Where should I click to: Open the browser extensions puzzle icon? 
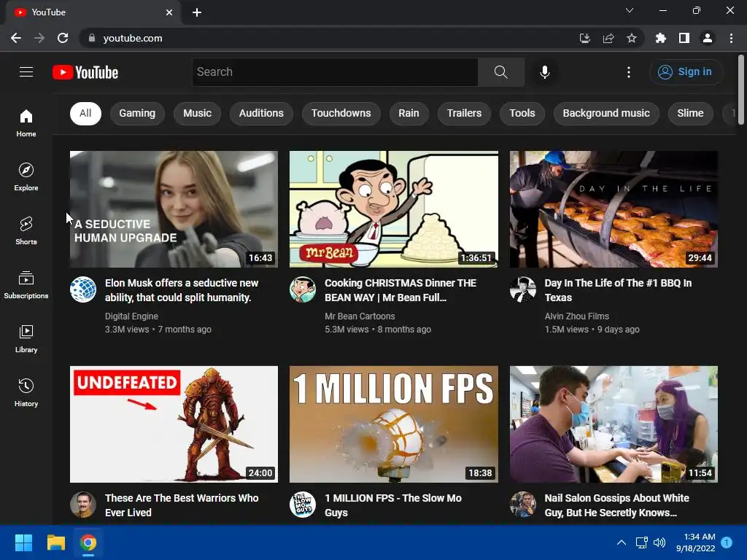click(660, 38)
